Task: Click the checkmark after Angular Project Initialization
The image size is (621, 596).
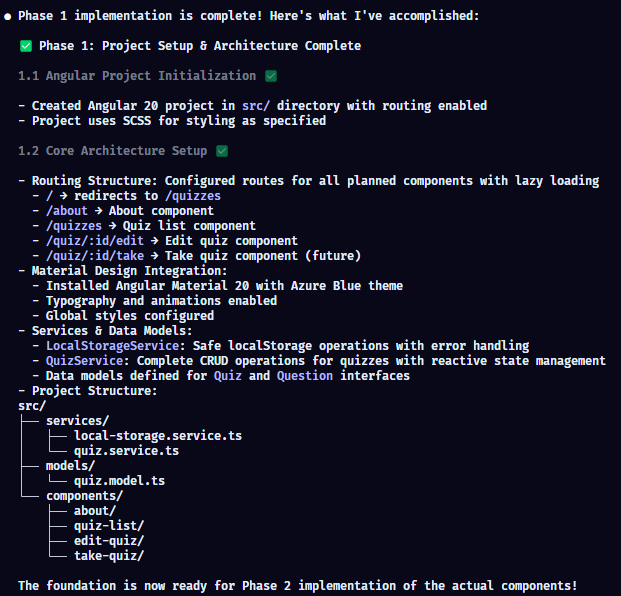Action: (271, 76)
